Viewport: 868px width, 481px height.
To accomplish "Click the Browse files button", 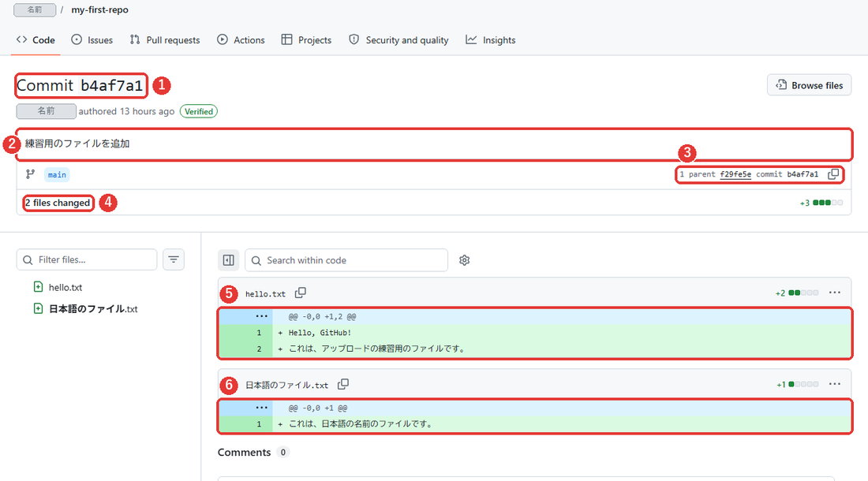I will (x=809, y=85).
